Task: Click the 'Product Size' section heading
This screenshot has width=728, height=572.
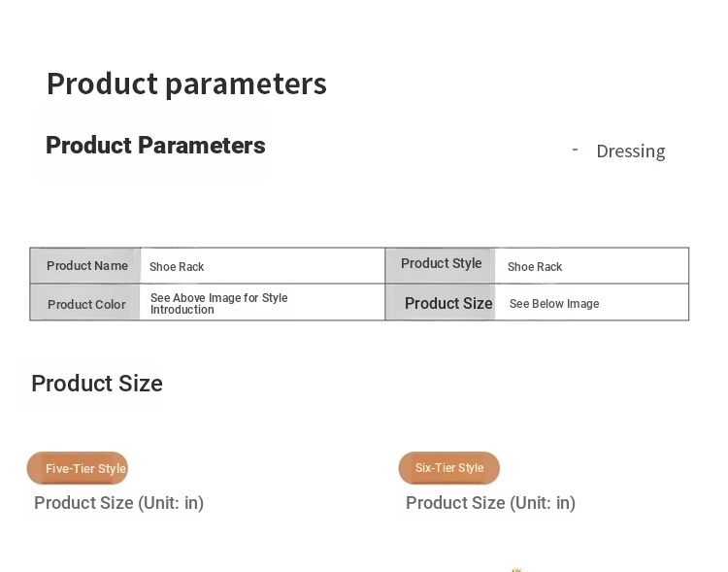Action: [97, 384]
